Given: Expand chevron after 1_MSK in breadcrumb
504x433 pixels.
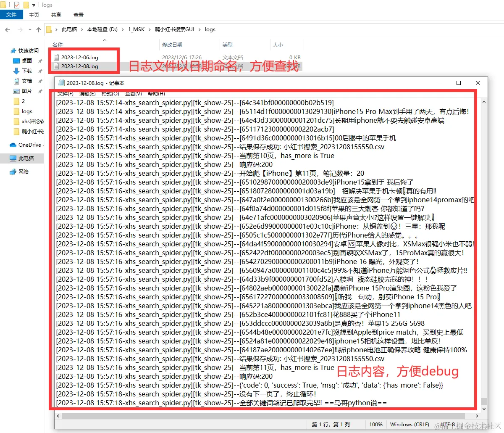Looking at the screenshot, I should (150, 29).
